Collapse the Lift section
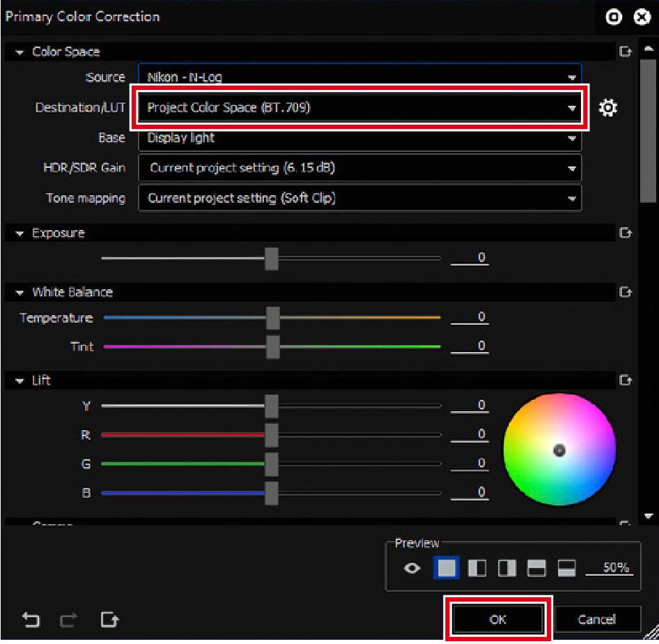The width and height of the screenshot is (659, 644). 19,381
